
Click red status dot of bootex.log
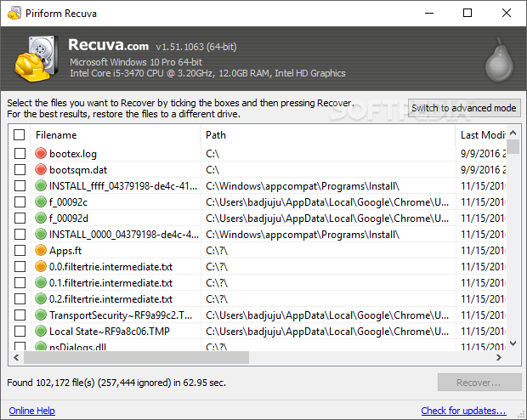tap(41, 153)
